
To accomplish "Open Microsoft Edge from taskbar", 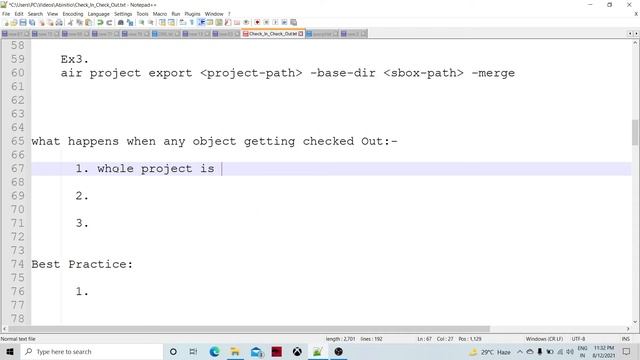I will click(x=214, y=351).
